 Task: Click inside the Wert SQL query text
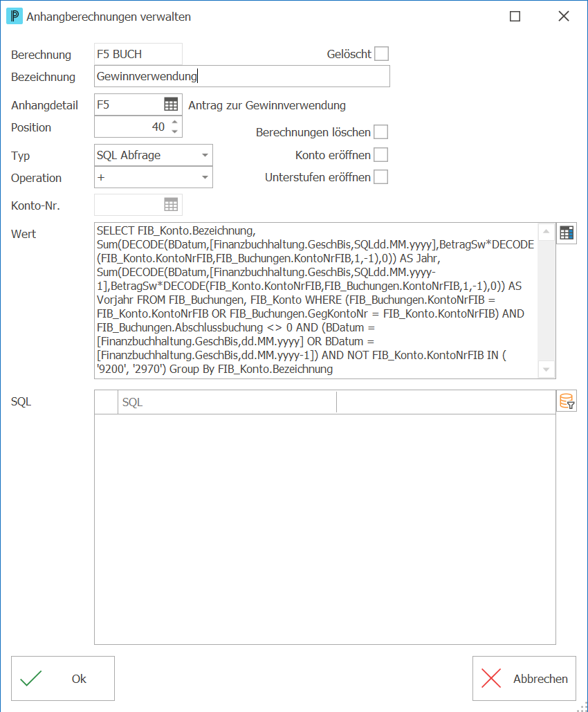tap(315, 300)
